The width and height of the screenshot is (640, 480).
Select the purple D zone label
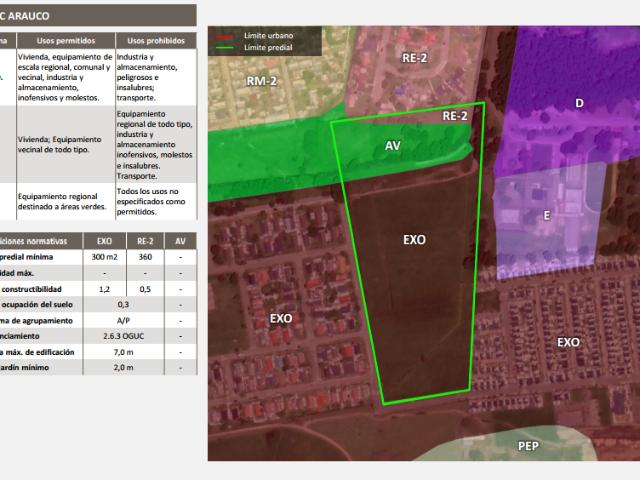click(579, 103)
